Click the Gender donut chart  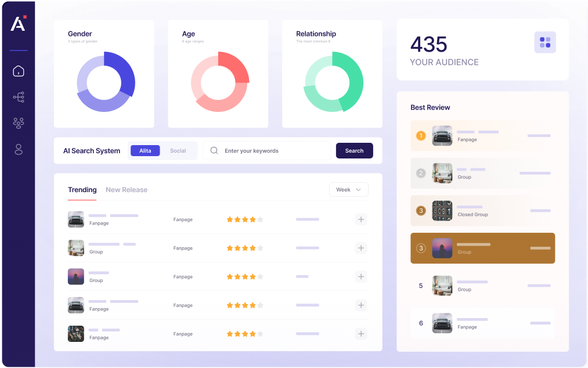(106, 82)
